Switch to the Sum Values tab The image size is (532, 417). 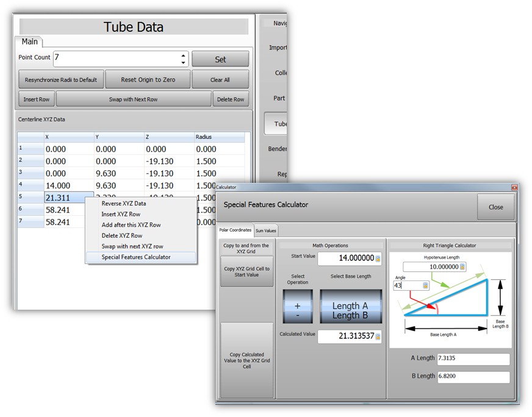point(266,230)
